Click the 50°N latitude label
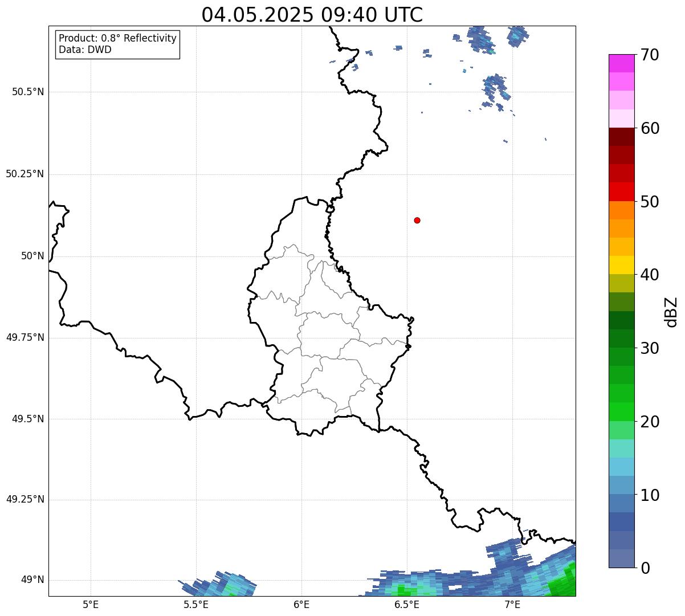This screenshot has height=616, width=685. click(x=32, y=256)
